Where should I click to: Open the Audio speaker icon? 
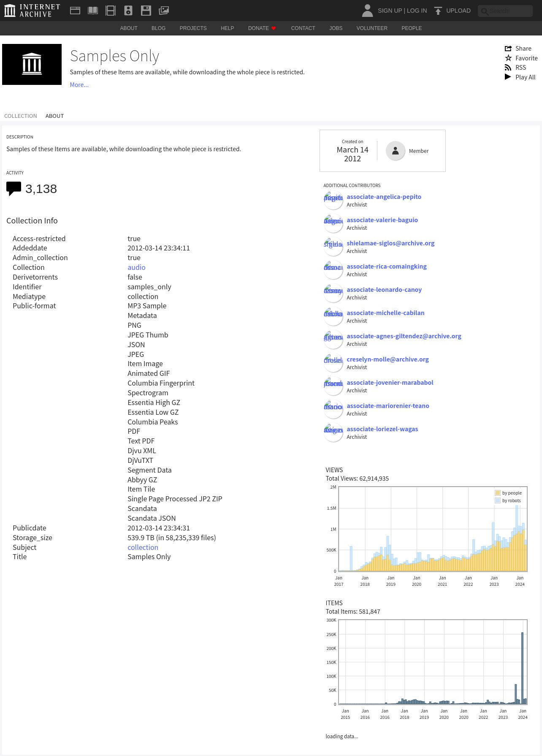tap(128, 11)
